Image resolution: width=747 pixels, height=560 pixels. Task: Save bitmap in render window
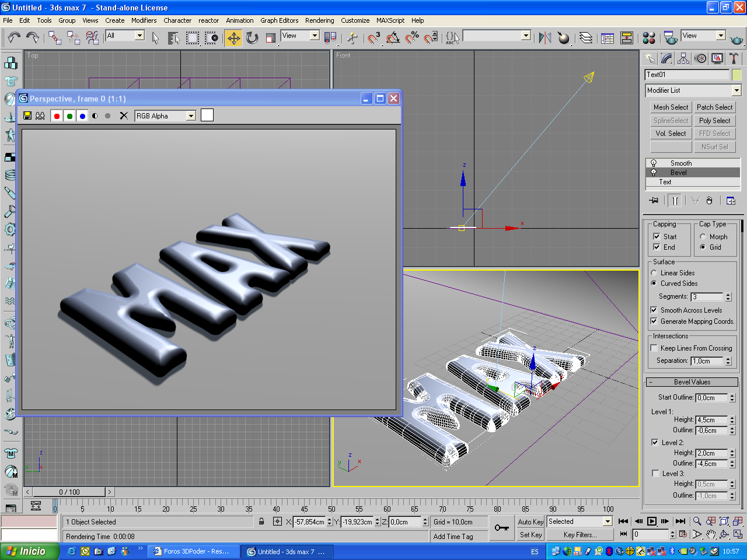point(27,116)
